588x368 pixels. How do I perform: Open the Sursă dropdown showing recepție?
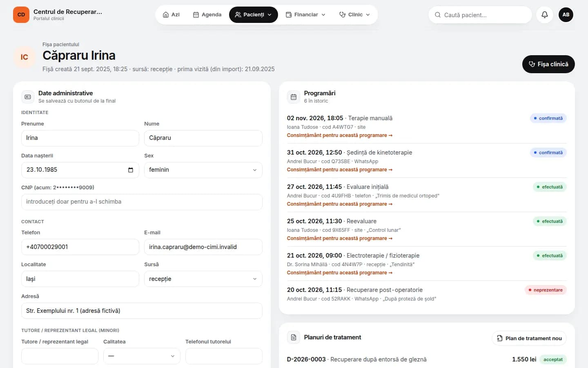pyautogui.click(x=203, y=279)
